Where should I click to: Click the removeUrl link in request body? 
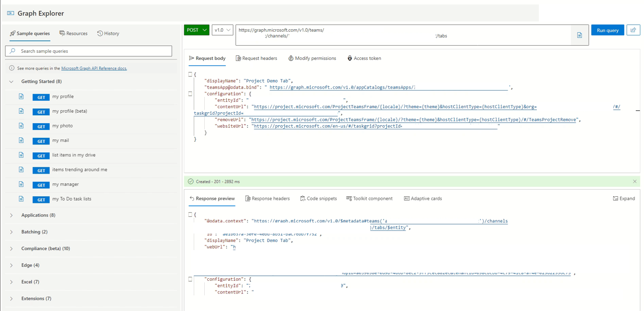click(414, 120)
